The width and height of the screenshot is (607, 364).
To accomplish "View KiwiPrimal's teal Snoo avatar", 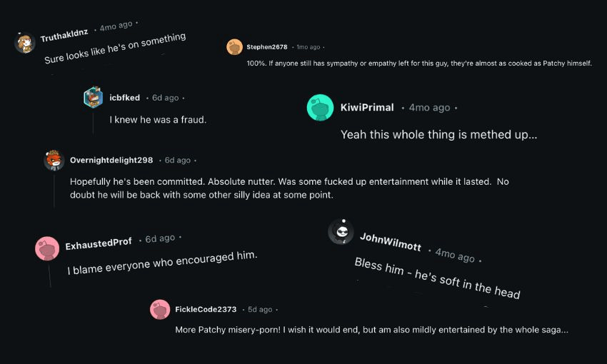I will (320, 107).
